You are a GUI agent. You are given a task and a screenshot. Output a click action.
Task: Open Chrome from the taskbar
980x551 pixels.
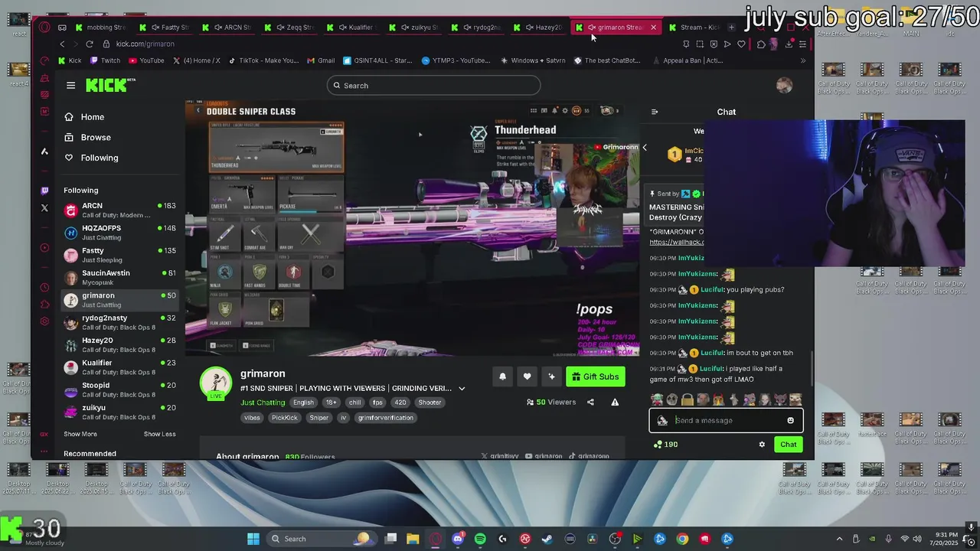coord(682,539)
